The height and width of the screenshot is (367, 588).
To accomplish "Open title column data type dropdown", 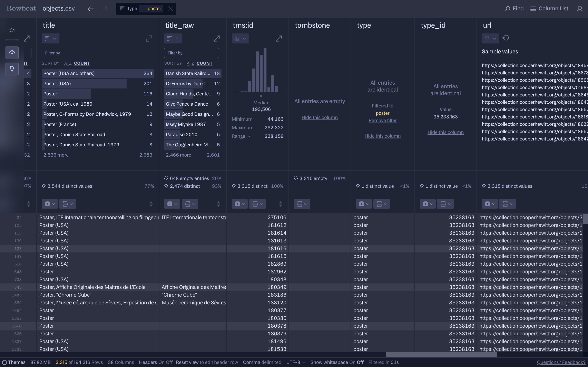I will pos(50,204).
